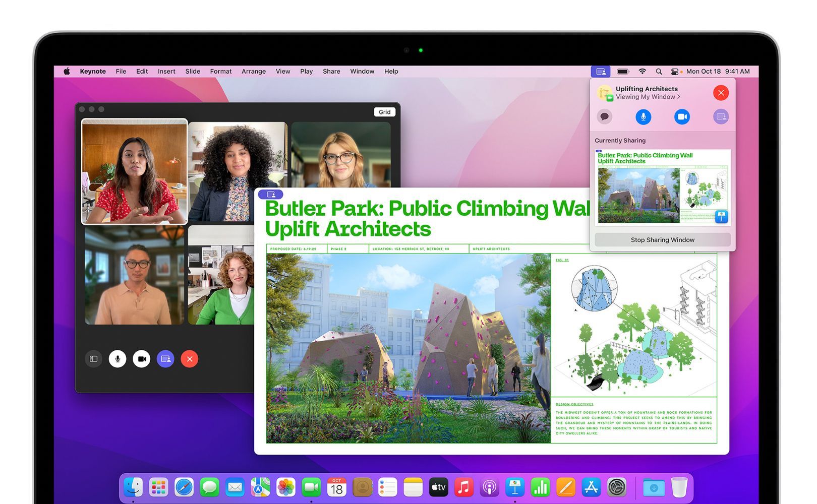Image resolution: width=817 pixels, height=504 pixels.
Task: Switch FaceTime layout with Grid button
Action: coord(384,112)
